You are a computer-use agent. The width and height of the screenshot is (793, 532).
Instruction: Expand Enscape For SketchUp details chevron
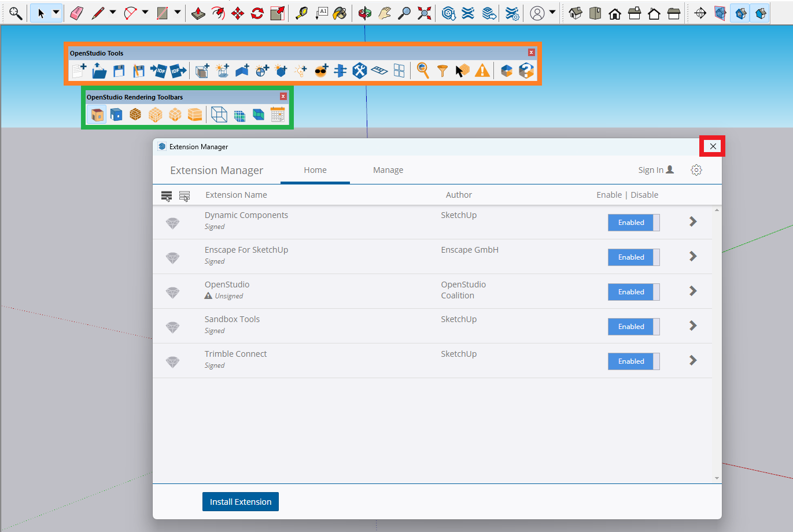point(693,256)
